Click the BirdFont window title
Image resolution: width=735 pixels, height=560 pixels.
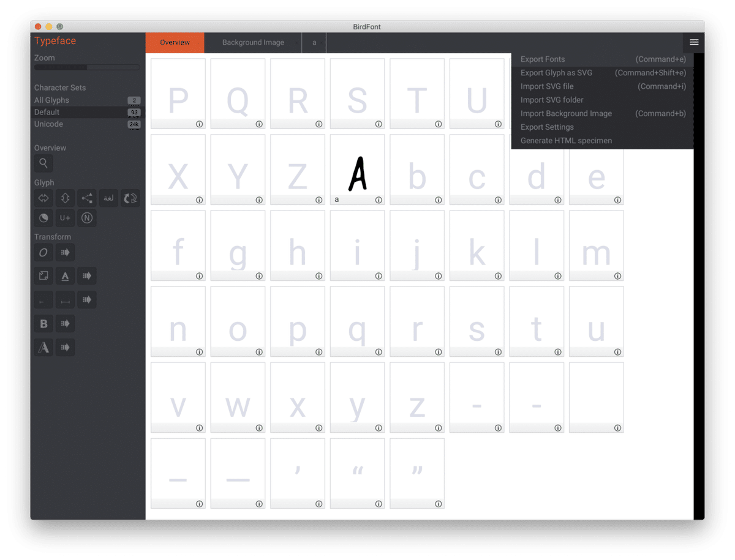pyautogui.click(x=367, y=27)
